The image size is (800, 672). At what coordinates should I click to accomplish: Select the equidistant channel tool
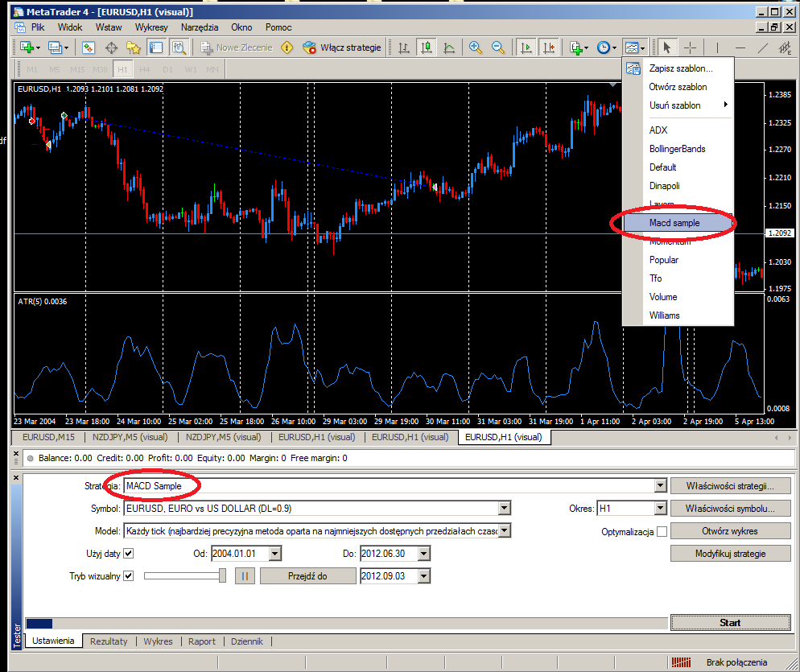(x=785, y=48)
